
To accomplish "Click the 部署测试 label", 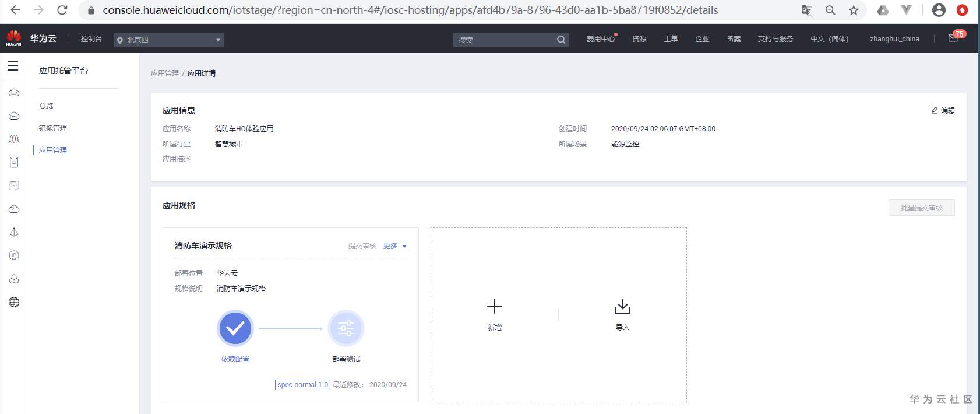I will tap(346, 359).
